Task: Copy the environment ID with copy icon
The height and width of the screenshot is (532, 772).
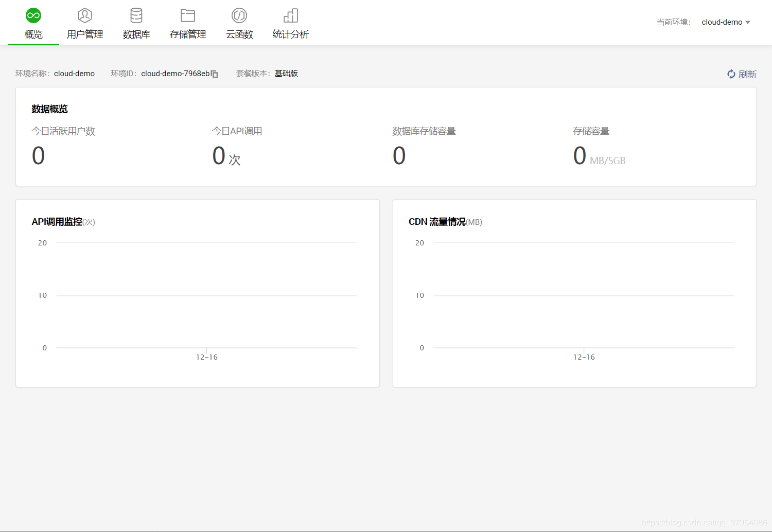Action: point(215,74)
